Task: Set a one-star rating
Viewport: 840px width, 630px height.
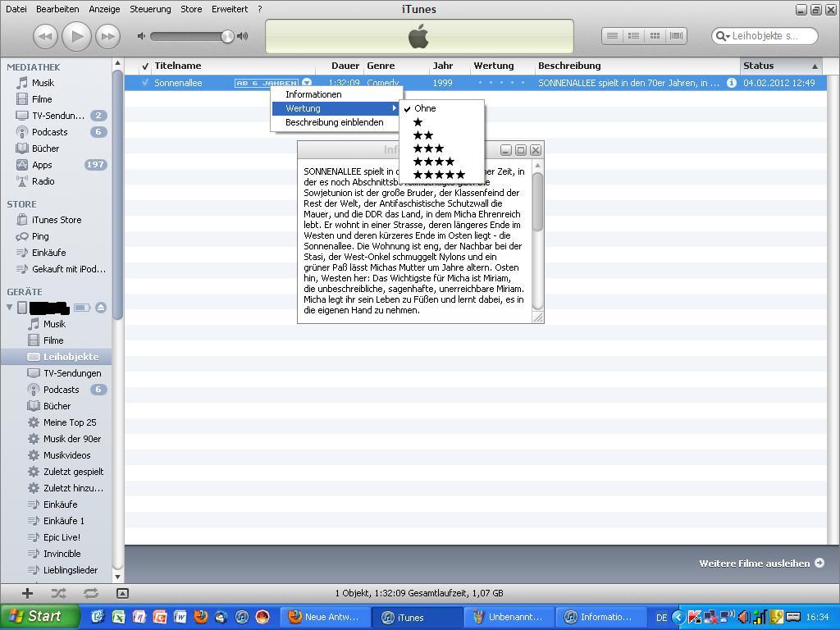Action: pos(418,122)
